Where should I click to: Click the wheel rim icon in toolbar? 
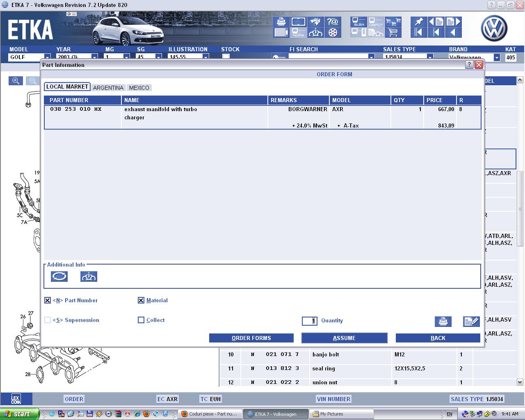[x=333, y=32]
